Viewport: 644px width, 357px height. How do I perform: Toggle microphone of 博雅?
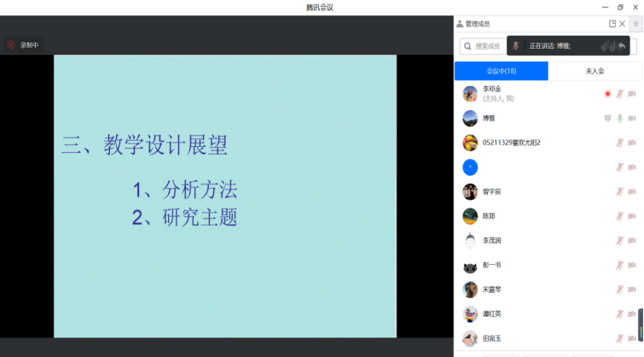(x=620, y=119)
